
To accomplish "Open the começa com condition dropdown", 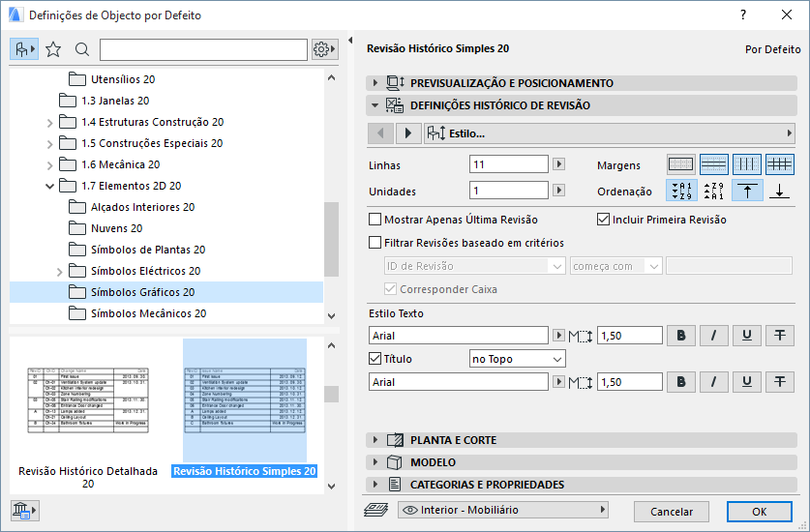I will (x=615, y=266).
